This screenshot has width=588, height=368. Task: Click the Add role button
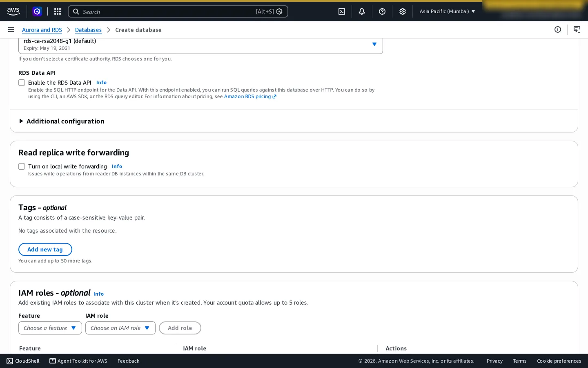point(180,328)
